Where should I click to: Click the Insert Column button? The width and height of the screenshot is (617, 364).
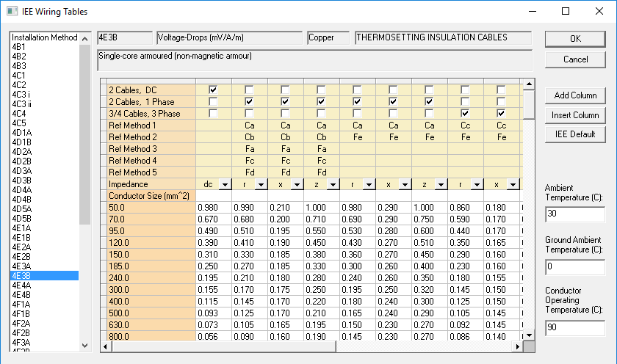(576, 115)
